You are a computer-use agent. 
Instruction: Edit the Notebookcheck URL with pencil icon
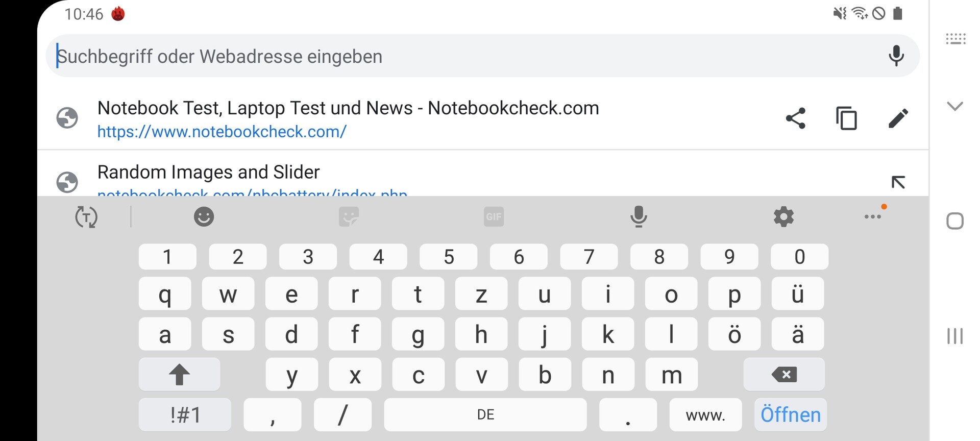(898, 118)
